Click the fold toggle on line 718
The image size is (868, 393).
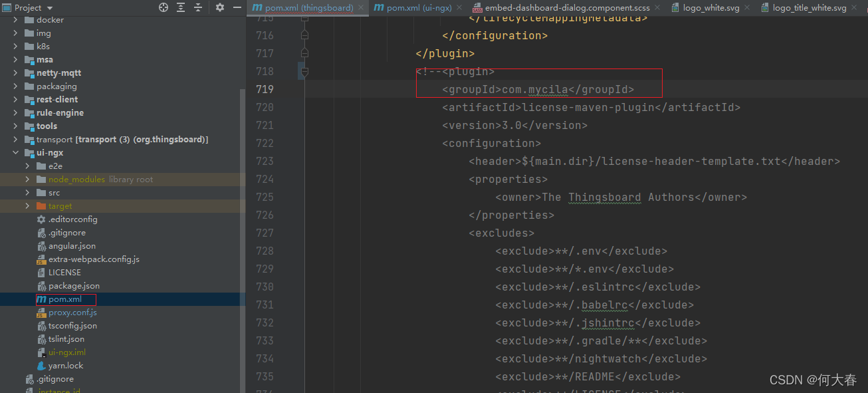point(304,71)
